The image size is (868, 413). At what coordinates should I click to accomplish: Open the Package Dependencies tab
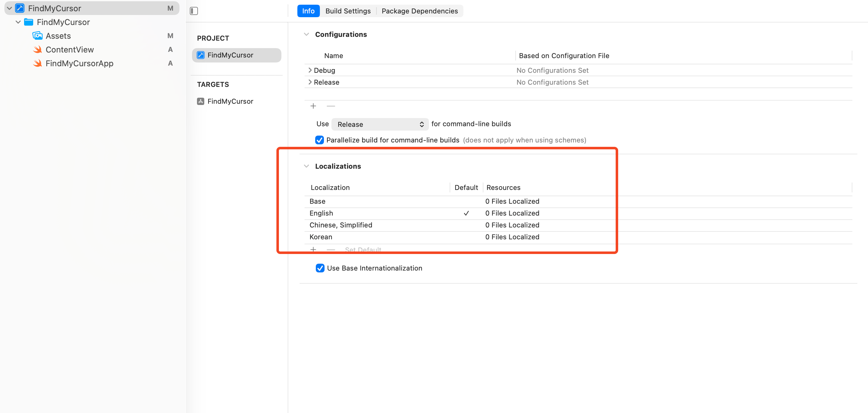pos(420,11)
